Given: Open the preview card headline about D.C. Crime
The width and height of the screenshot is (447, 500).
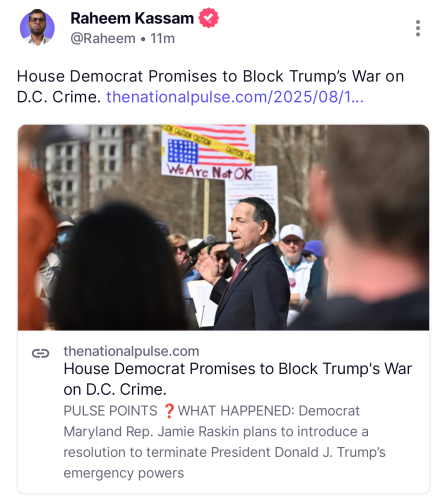Looking at the screenshot, I should (238, 379).
